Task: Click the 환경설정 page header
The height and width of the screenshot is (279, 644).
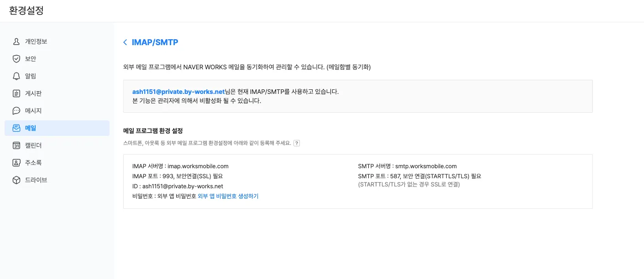Action: point(26,10)
